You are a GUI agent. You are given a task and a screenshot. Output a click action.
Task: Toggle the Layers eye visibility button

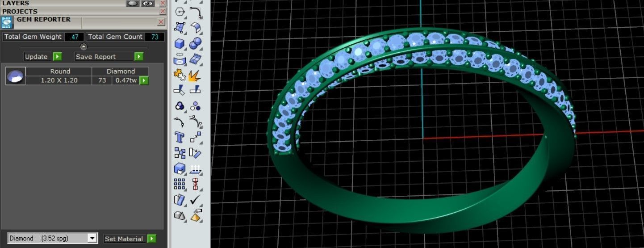click(x=147, y=3)
